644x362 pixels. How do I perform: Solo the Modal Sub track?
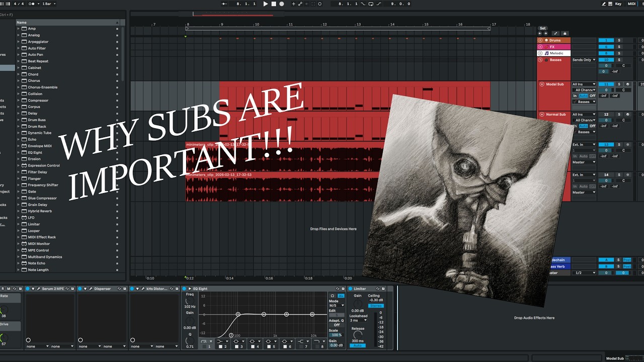(619, 84)
